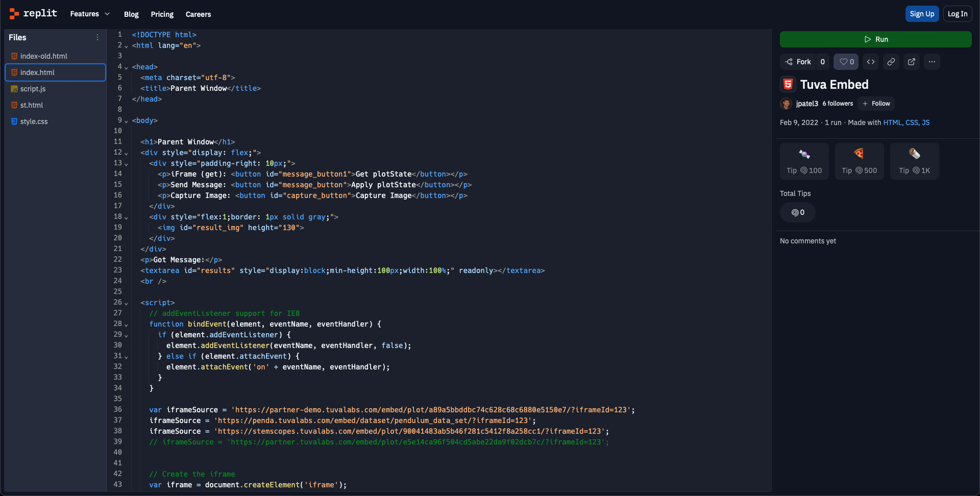
Task: Click the 6 followers text
Action: pos(838,104)
